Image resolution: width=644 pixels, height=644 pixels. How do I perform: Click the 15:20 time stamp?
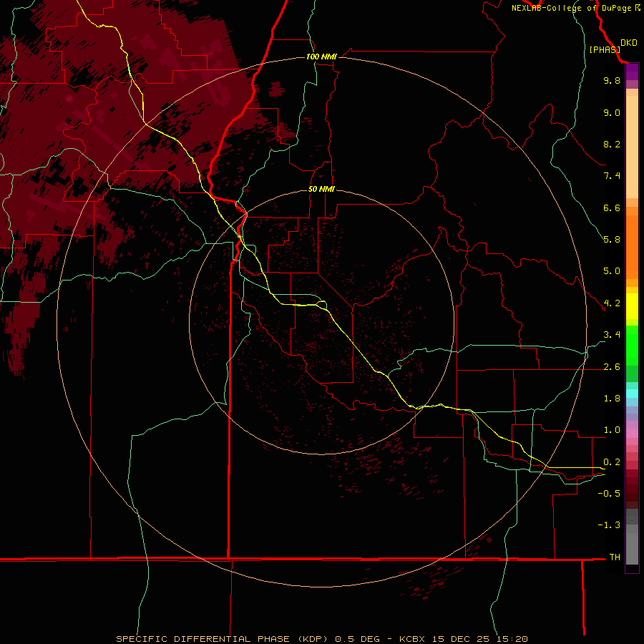pyautogui.click(x=512, y=639)
